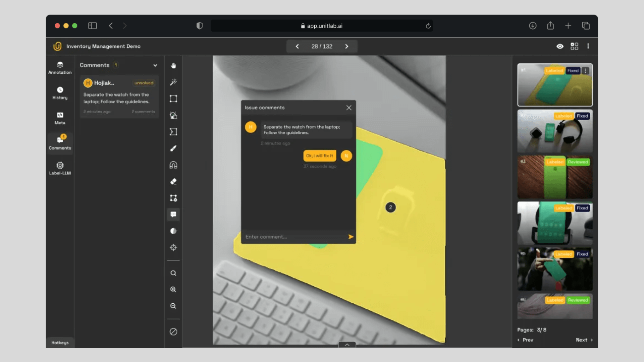Select the eraser tool
Screen dimensions: 644x362
173,181
